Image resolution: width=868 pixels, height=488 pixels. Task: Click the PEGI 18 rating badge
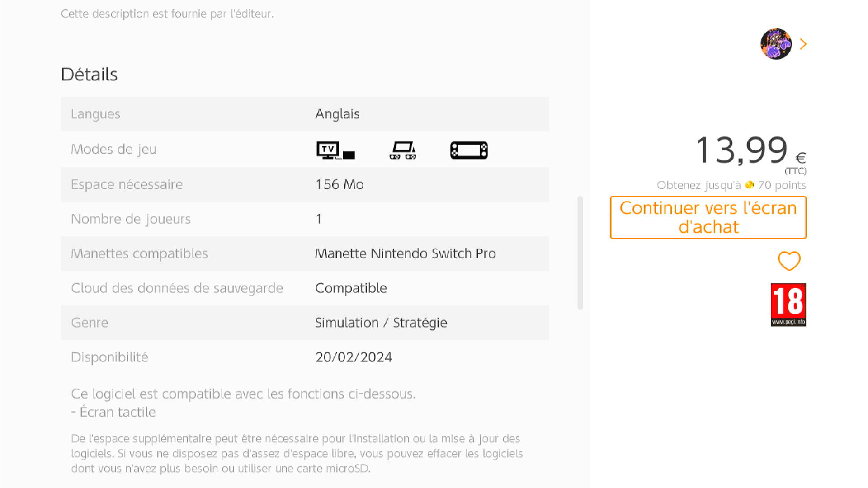(x=788, y=305)
